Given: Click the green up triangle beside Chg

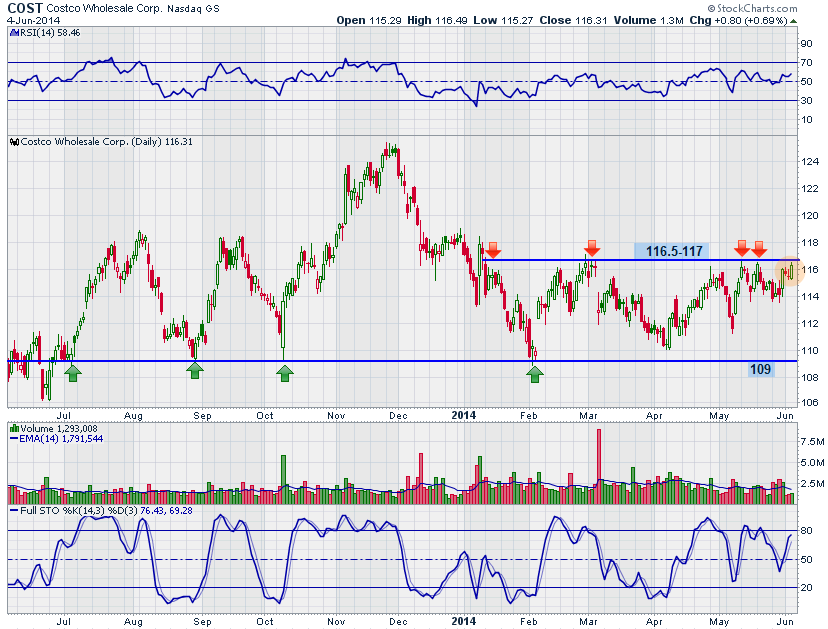Looking at the screenshot, I should [793, 21].
